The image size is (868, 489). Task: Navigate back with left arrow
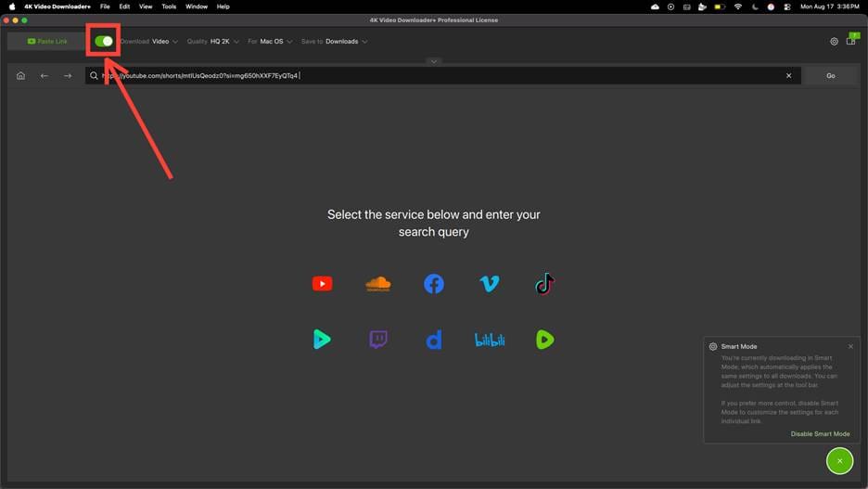[45, 75]
